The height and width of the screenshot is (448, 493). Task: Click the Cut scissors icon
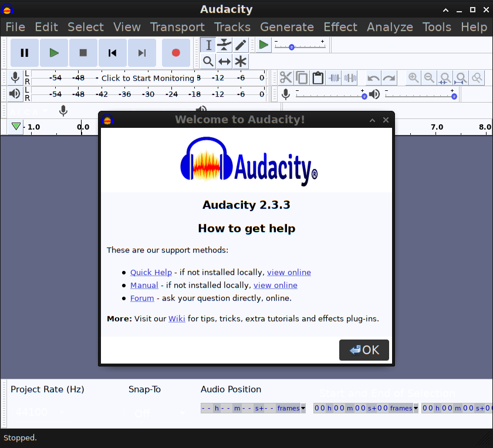[286, 78]
